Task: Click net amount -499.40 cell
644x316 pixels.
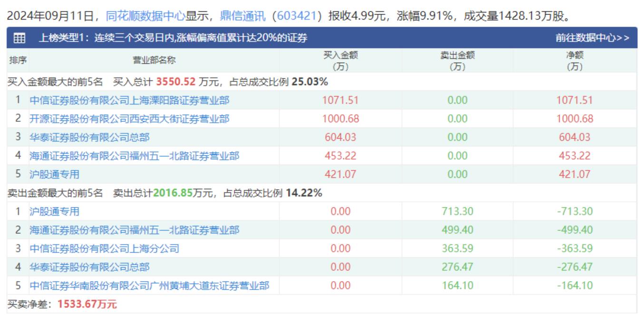Action: [x=575, y=230]
